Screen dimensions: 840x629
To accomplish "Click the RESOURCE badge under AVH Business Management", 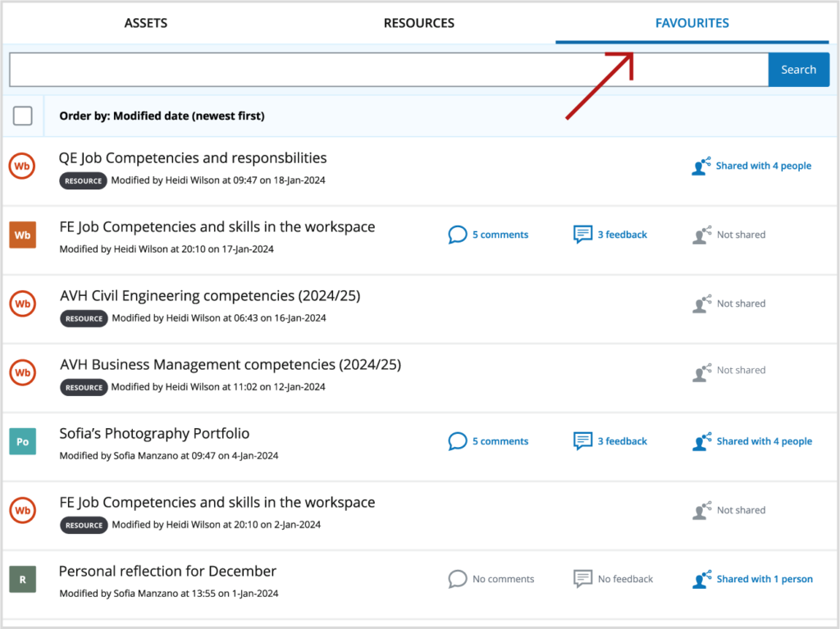I will coord(84,387).
